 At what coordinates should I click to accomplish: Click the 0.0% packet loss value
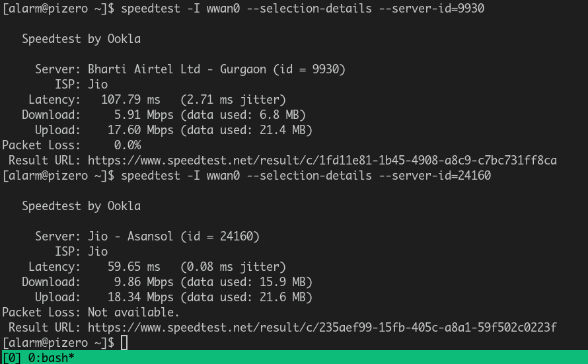point(128,145)
